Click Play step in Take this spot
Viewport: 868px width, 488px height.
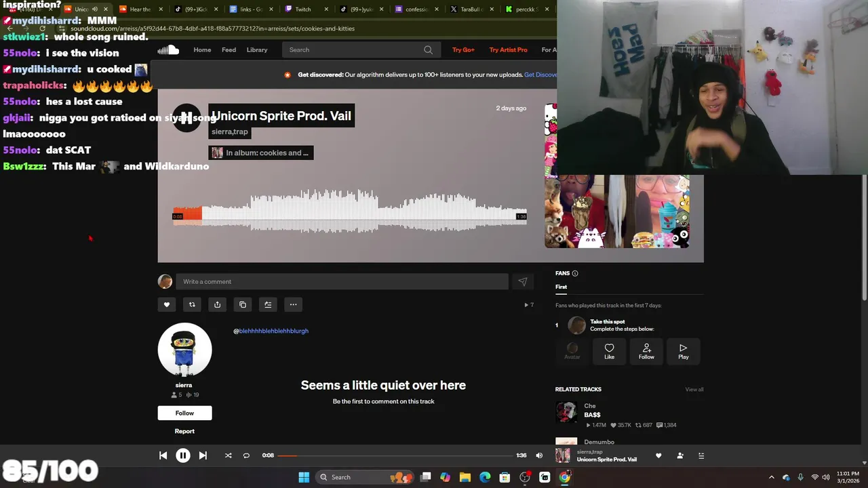[x=683, y=351]
